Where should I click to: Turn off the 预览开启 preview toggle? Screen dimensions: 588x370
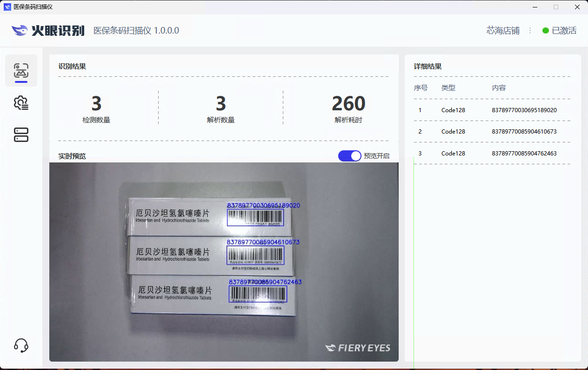pyautogui.click(x=350, y=156)
